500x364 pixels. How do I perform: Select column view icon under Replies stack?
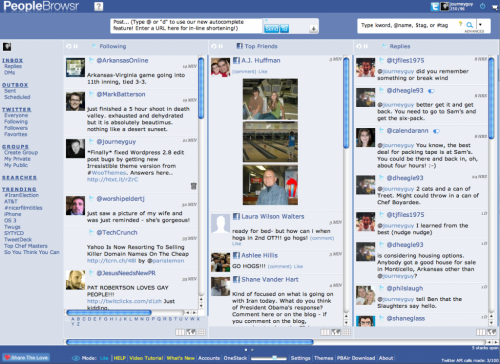point(481,332)
